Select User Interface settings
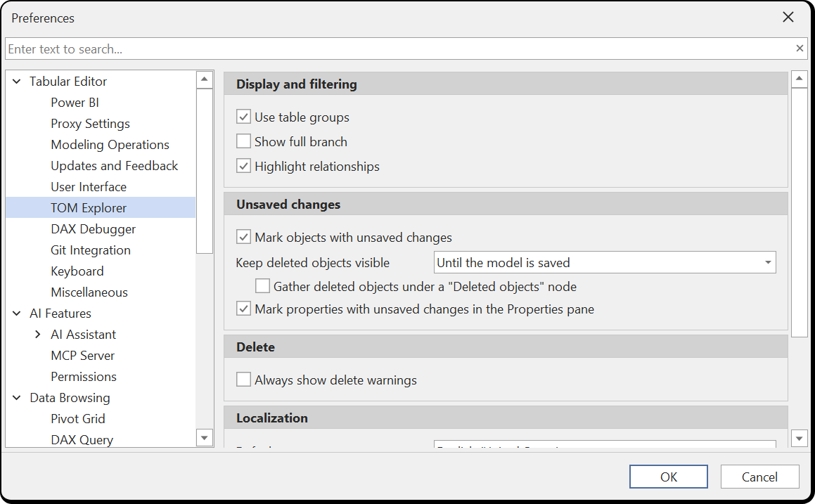The image size is (815, 504). click(x=89, y=186)
